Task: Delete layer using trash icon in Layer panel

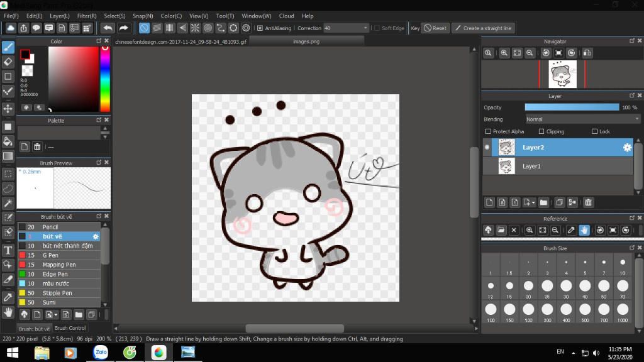Action: 588,202
